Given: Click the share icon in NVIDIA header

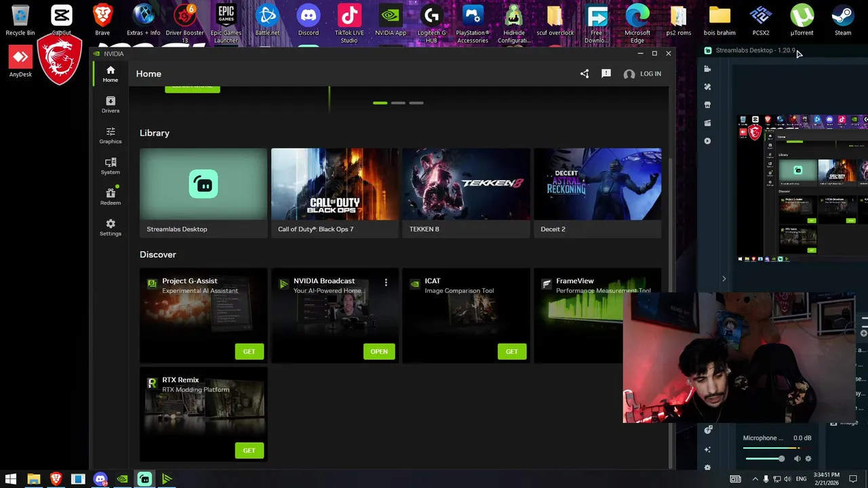Looking at the screenshot, I should (x=585, y=74).
